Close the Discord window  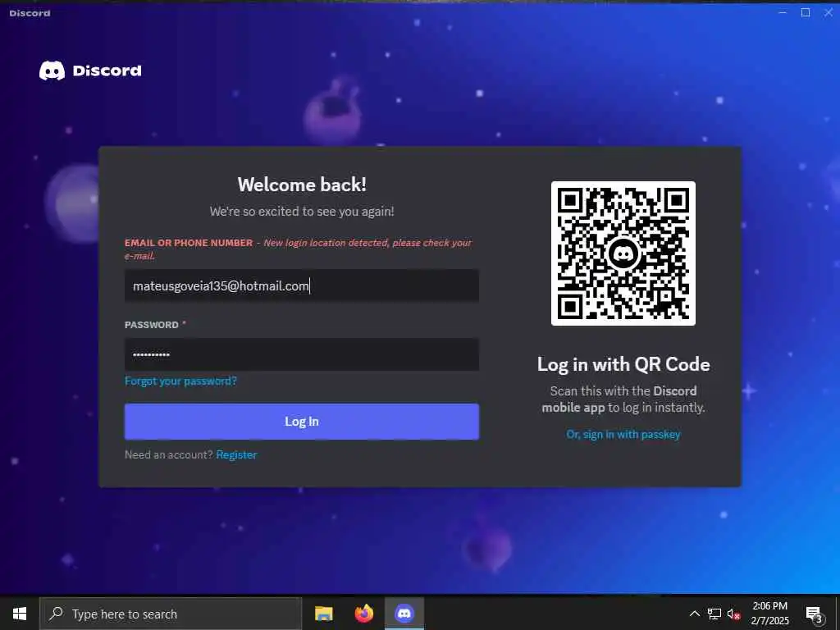(x=829, y=12)
